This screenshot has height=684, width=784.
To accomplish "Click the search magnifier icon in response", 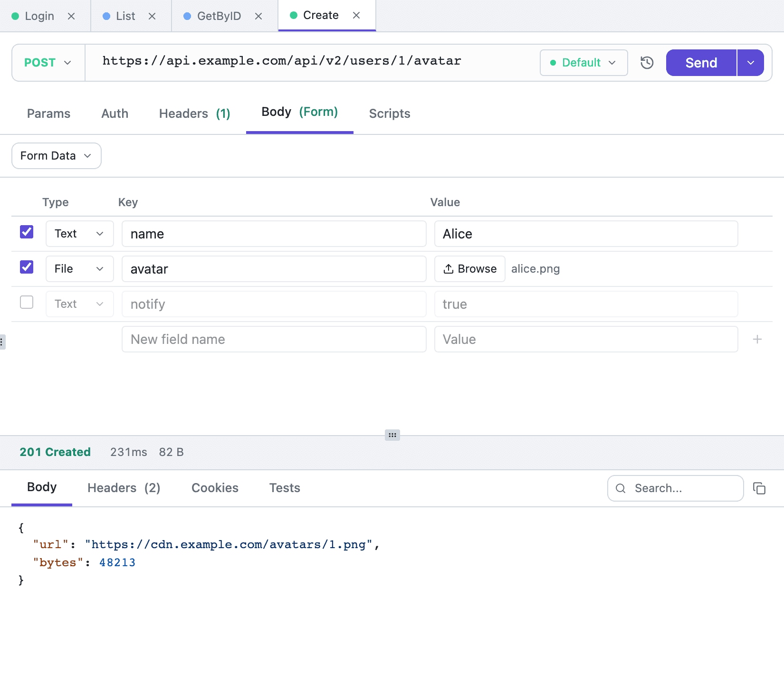I will 621,488.
